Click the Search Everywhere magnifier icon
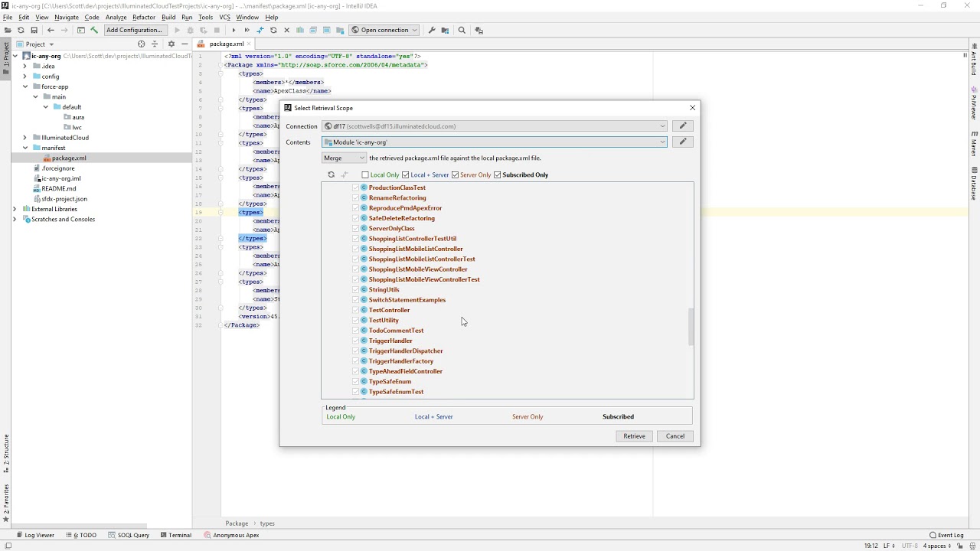 (x=462, y=30)
